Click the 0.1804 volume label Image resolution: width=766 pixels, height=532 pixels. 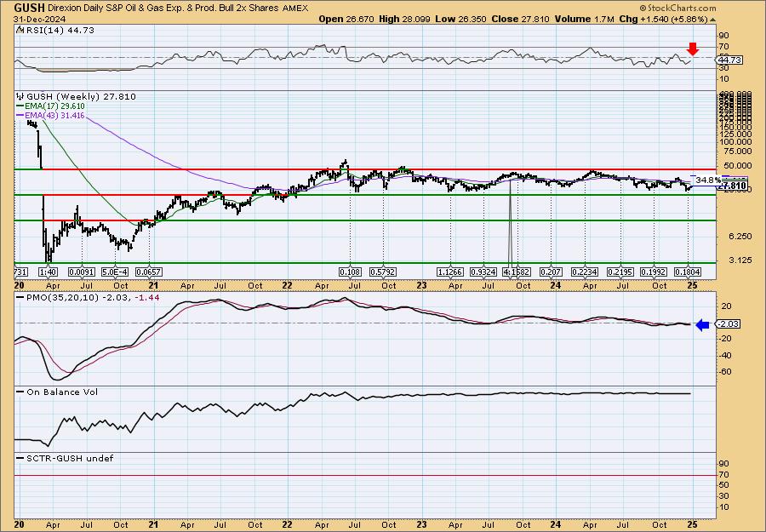pyautogui.click(x=688, y=272)
